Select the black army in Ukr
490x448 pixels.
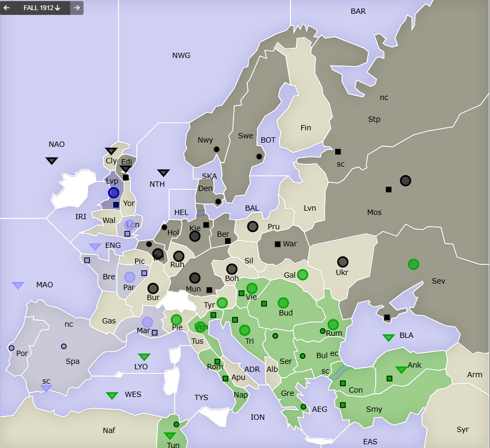[343, 262]
